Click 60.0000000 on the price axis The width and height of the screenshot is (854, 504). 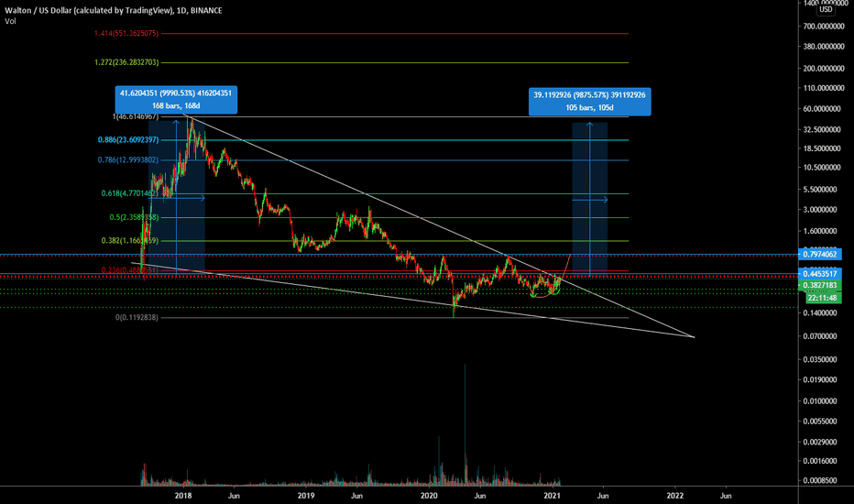coord(822,108)
